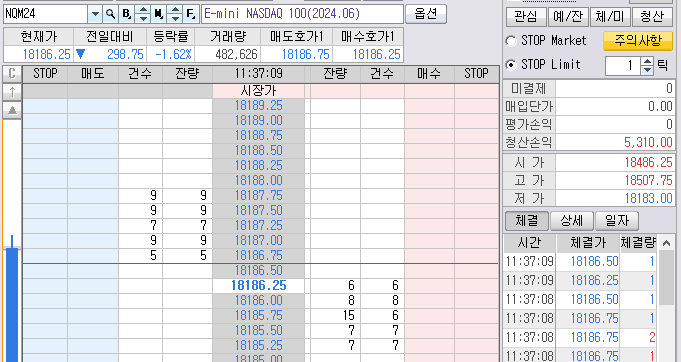Image resolution: width=681 pixels, height=362 pixels.
Task: Select the STOP Limit radio button
Action: (x=511, y=65)
